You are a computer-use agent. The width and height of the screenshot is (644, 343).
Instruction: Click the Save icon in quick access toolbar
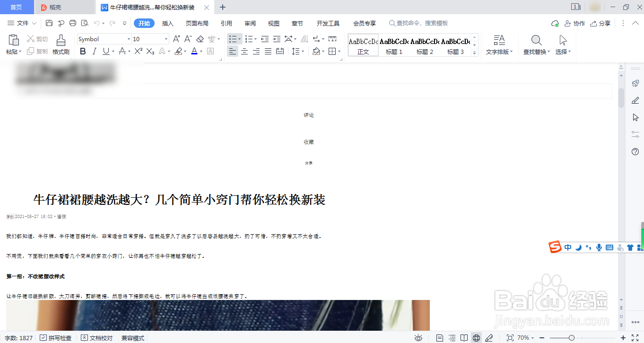(x=49, y=23)
